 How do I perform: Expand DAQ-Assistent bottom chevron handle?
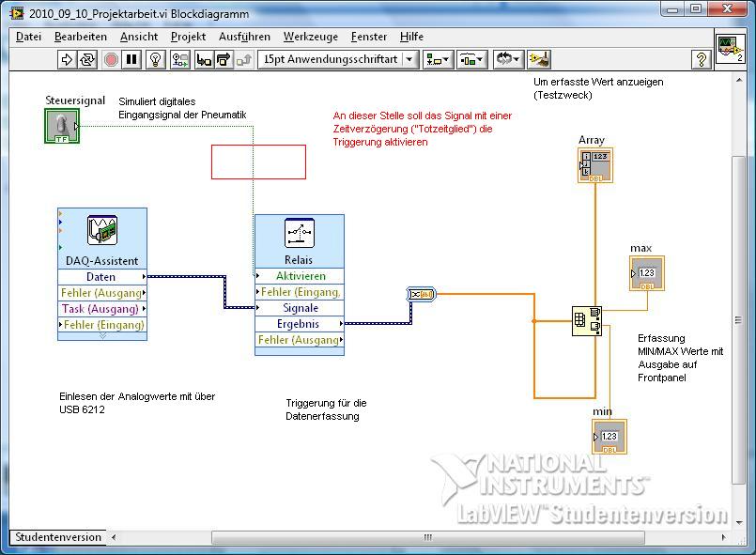(x=102, y=336)
